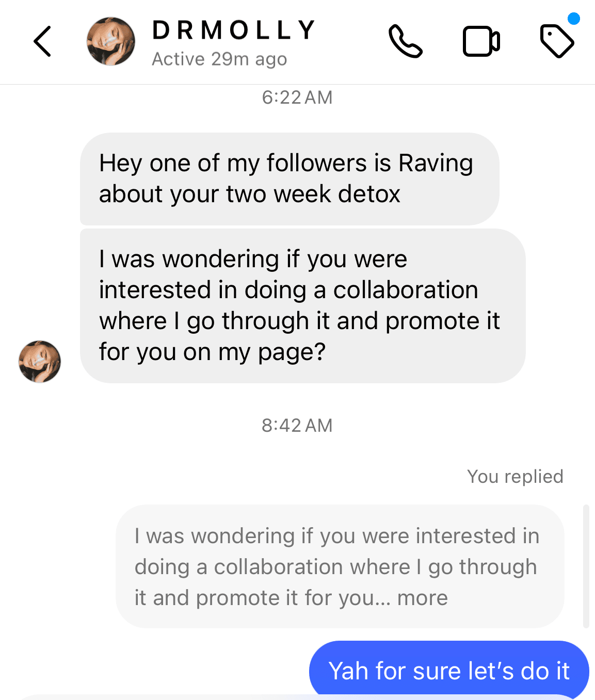
Task: Open the label tag icon
Action: tap(557, 41)
